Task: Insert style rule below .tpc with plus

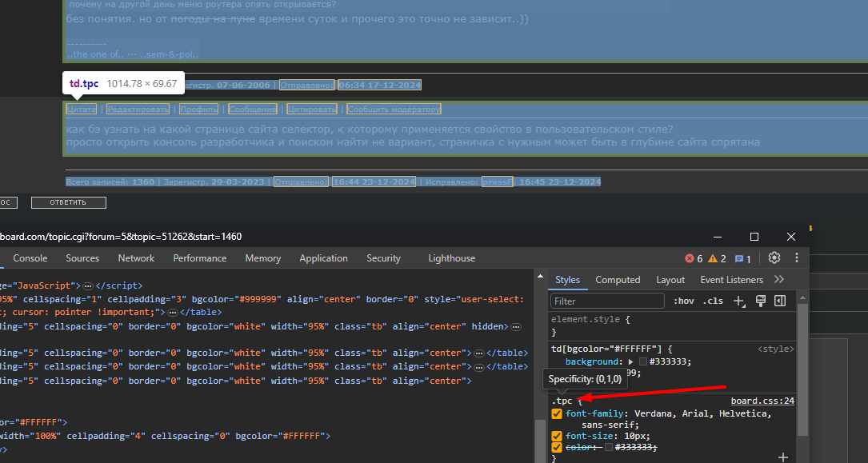Action: [x=782, y=457]
